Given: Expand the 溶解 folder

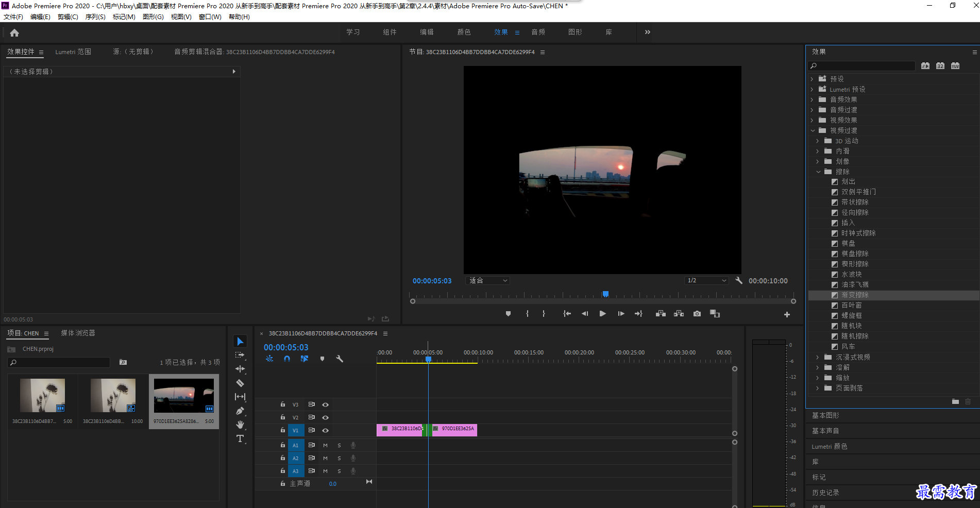Looking at the screenshot, I should pyautogui.click(x=818, y=367).
